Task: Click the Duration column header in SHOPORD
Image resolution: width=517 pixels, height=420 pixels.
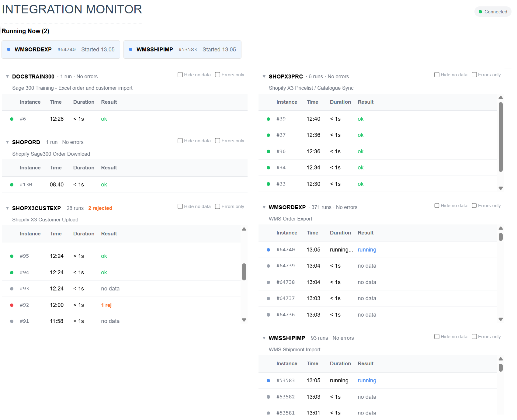Action: (84, 168)
